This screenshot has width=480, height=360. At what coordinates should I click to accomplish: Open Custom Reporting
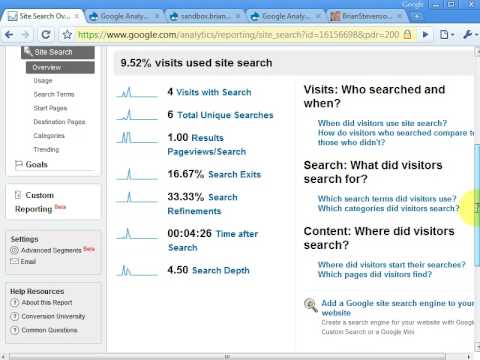pos(34,202)
